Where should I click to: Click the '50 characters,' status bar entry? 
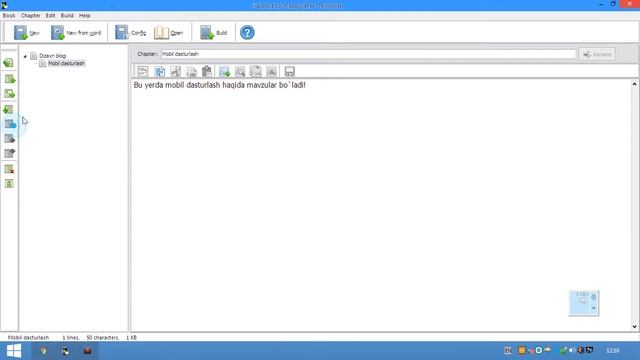coord(102,338)
